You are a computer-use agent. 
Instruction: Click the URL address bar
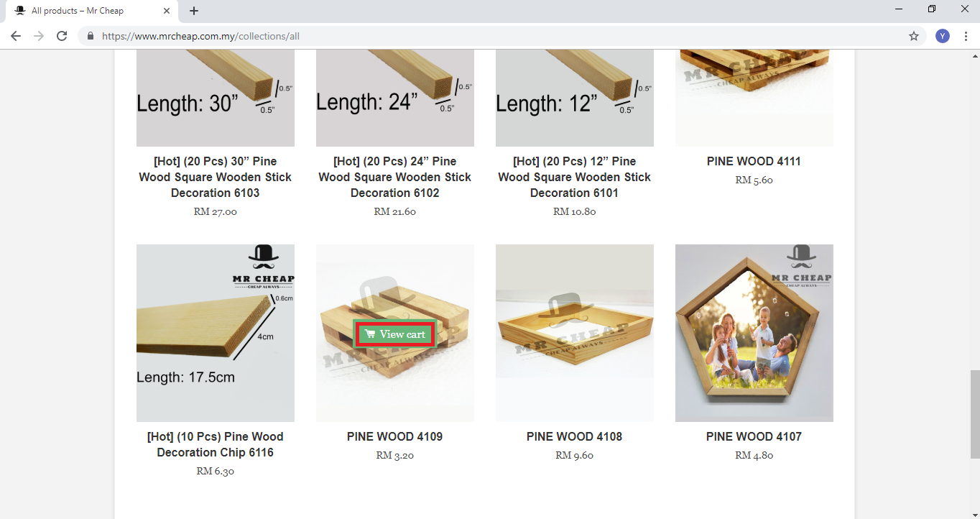[x=496, y=36]
